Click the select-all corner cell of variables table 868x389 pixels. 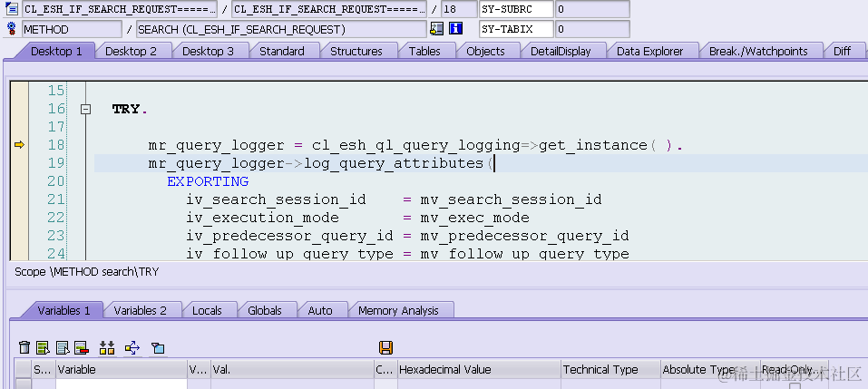23,370
